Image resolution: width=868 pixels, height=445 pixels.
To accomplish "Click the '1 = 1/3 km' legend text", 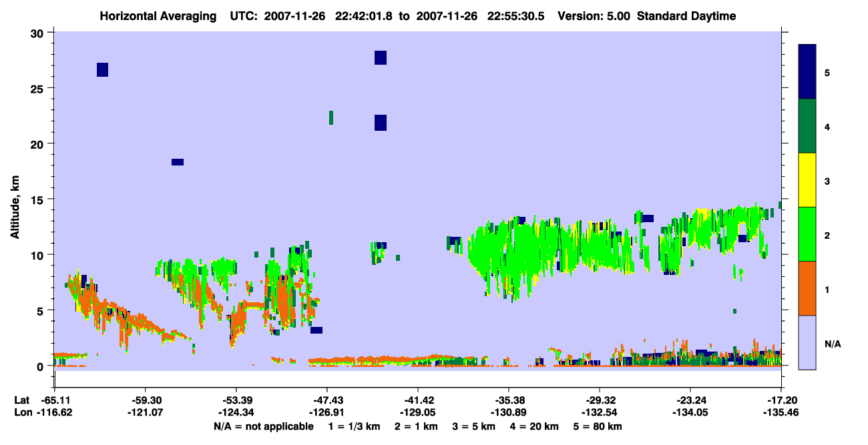I will pos(353,426).
